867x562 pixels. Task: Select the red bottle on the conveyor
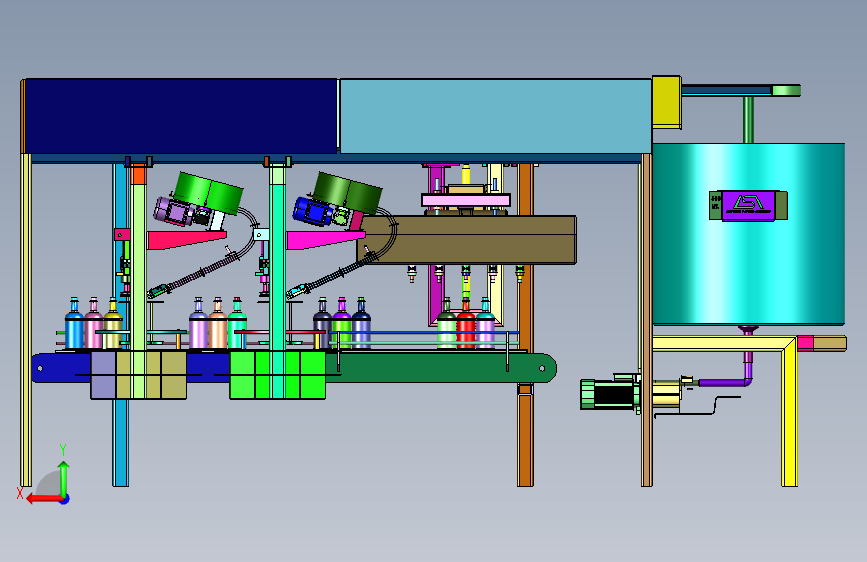click(x=466, y=325)
